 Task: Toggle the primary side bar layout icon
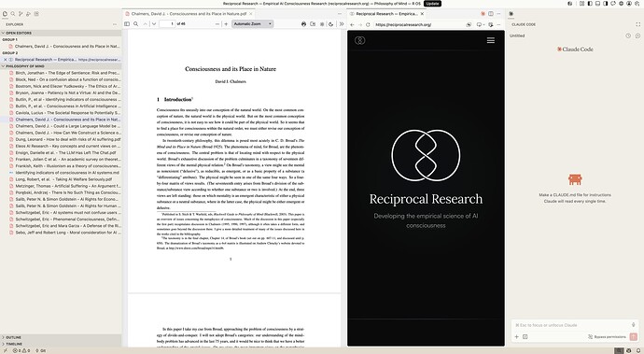pos(590,4)
